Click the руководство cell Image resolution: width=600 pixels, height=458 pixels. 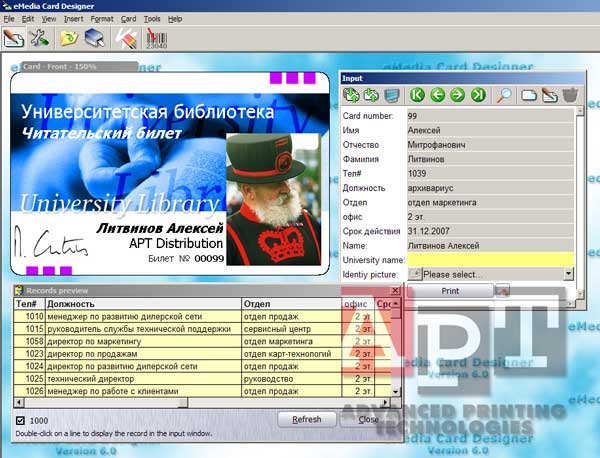click(292, 379)
